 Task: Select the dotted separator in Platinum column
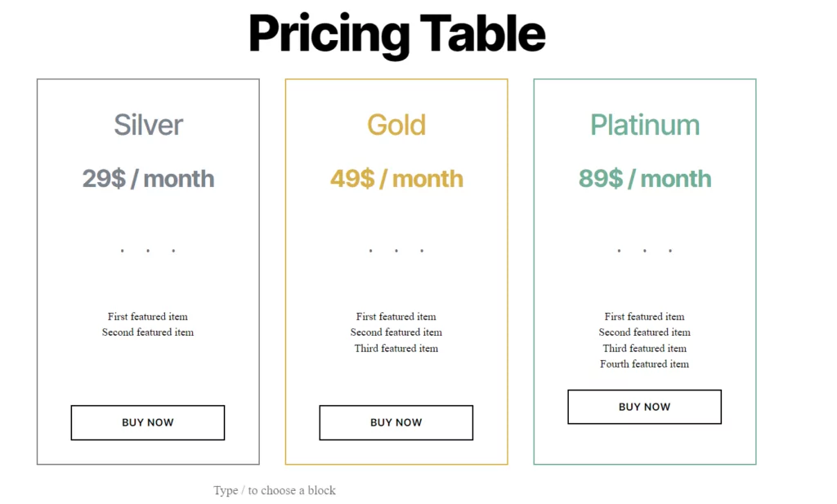coord(644,250)
